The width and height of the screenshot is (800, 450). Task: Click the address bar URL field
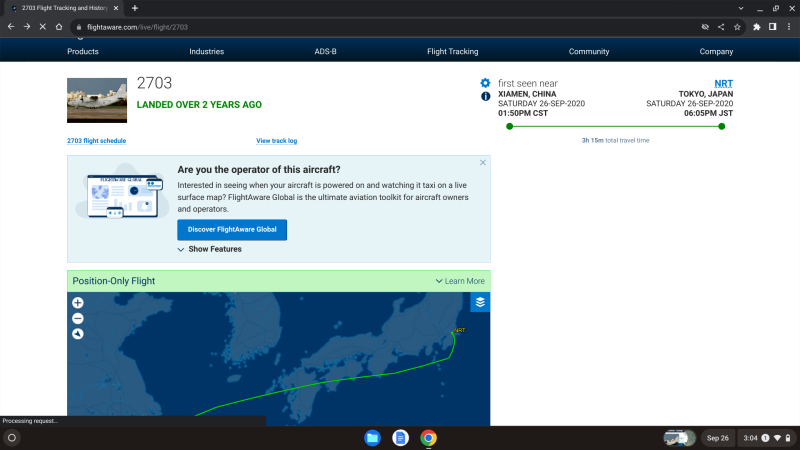point(383,27)
